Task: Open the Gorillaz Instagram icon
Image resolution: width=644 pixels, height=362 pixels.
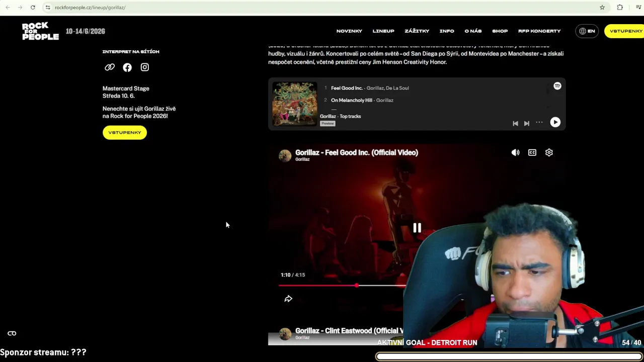Action: tap(145, 67)
